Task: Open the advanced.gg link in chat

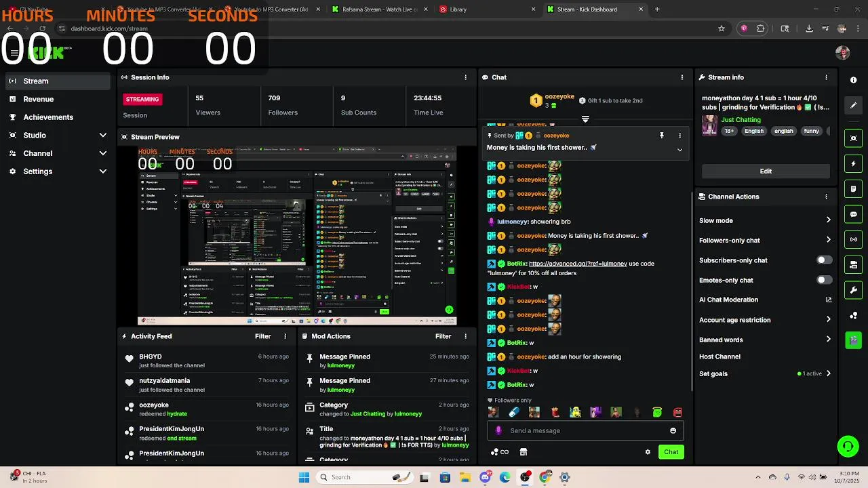Action: tap(578, 264)
